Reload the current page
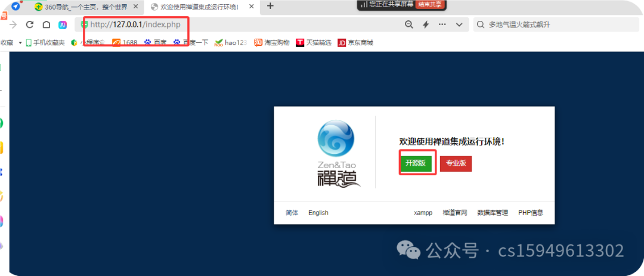Screen dimensions: 644x276 (x=30, y=24)
